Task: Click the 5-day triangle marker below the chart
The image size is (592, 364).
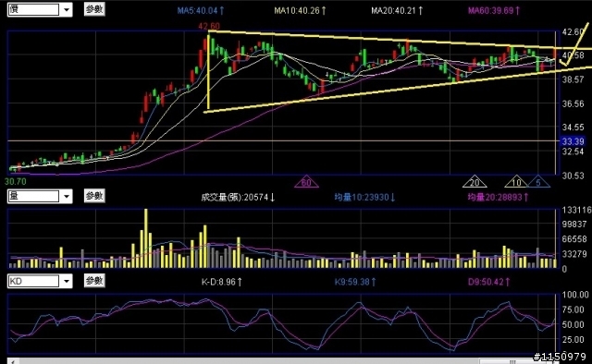Action: pos(538,183)
